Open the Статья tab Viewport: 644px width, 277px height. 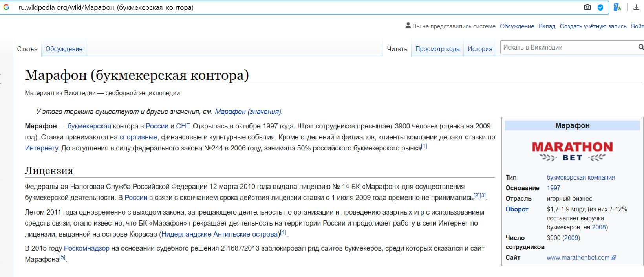(x=27, y=49)
